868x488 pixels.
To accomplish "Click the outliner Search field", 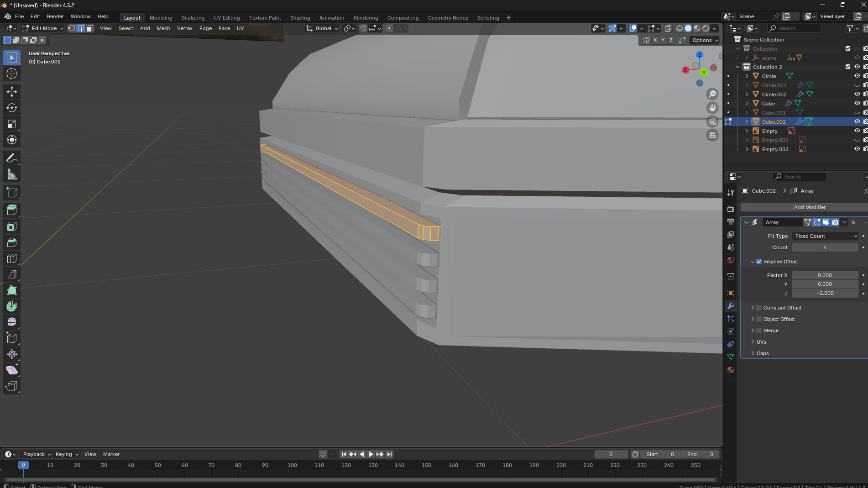I will (x=795, y=28).
